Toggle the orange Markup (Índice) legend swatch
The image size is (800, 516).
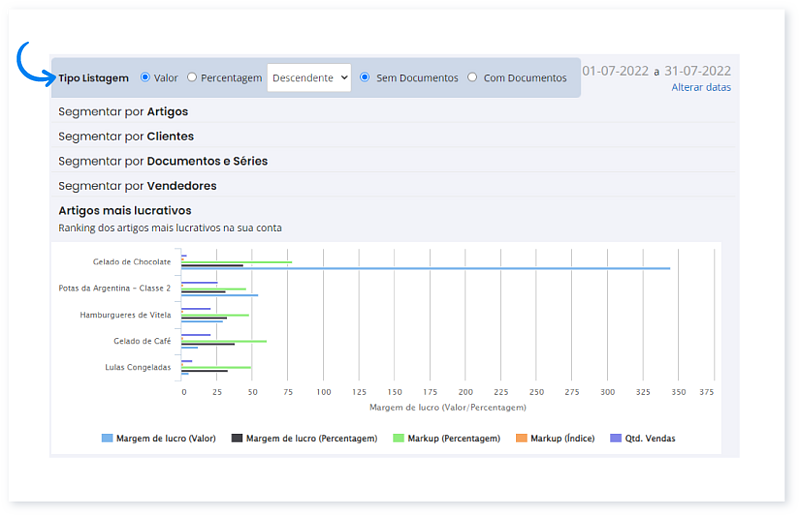521,438
